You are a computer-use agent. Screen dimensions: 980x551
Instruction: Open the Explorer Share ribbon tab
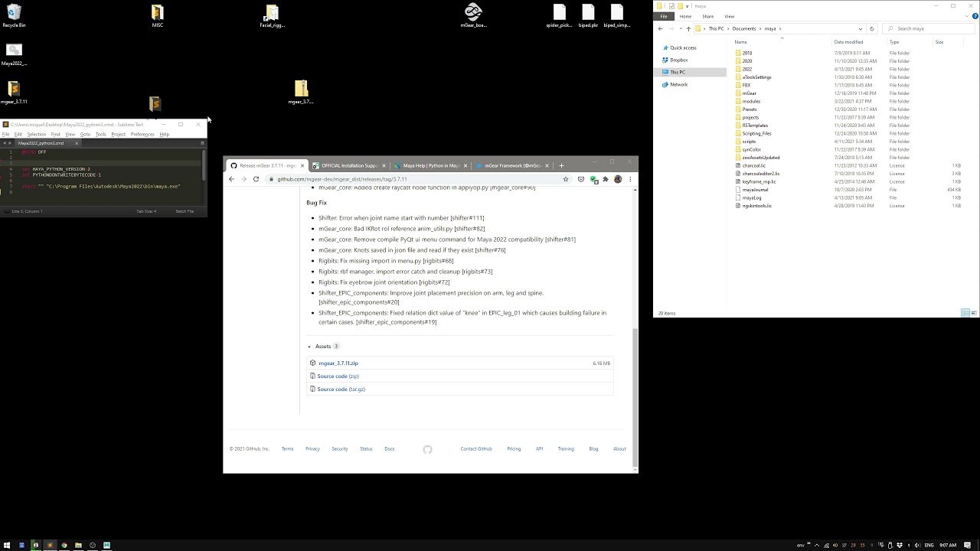tap(707, 16)
